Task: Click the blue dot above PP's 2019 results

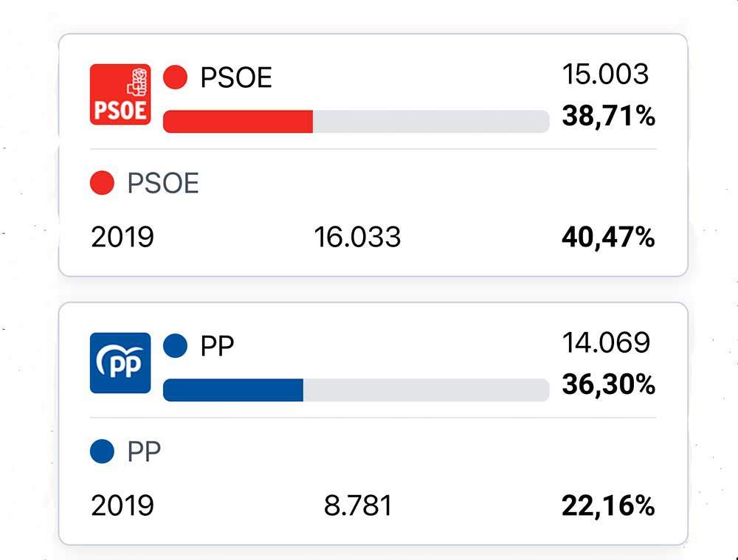Action: pos(102,452)
